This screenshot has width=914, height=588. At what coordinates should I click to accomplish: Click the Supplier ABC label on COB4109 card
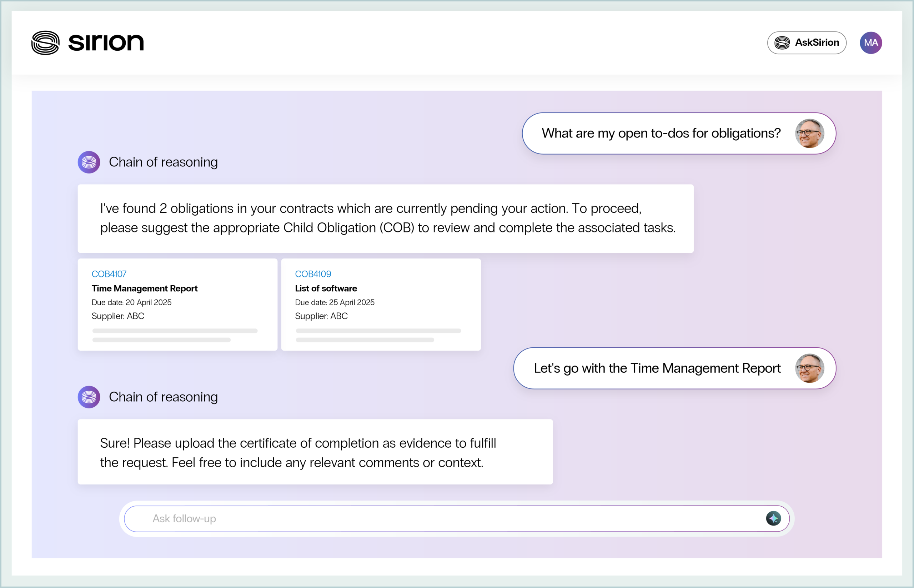(321, 316)
